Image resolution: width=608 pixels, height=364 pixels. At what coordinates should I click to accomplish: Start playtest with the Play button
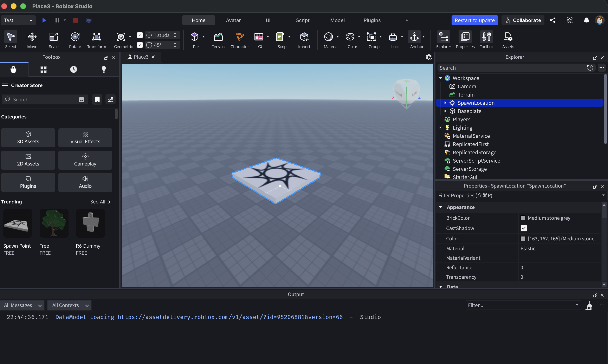(44, 20)
